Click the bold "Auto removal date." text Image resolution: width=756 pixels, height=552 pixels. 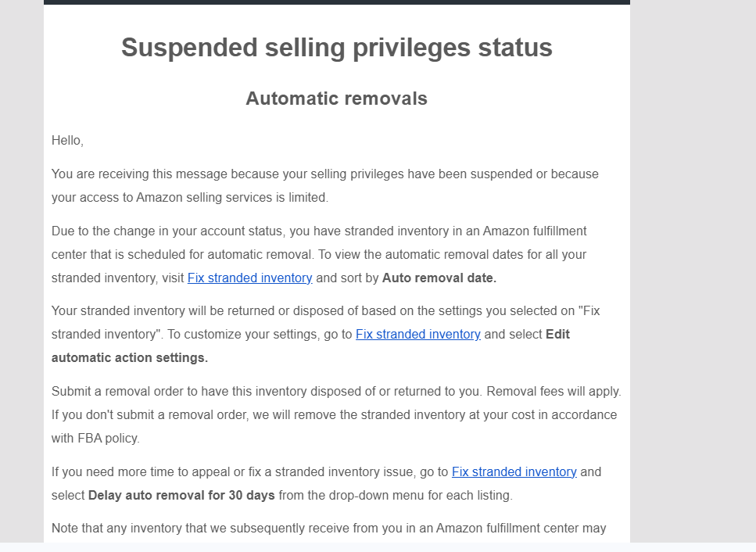tap(439, 278)
